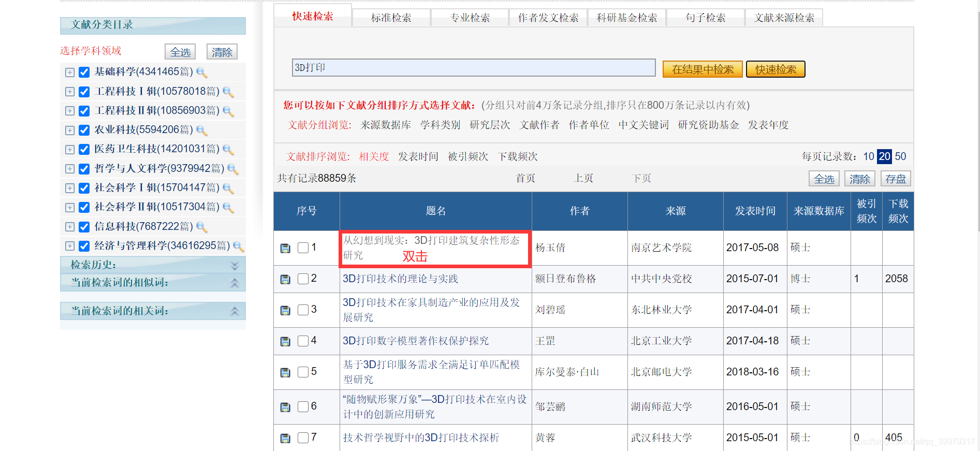Click the save disk icon for result 1
The height and width of the screenshot is (451, 980).
tap(285, 248)
